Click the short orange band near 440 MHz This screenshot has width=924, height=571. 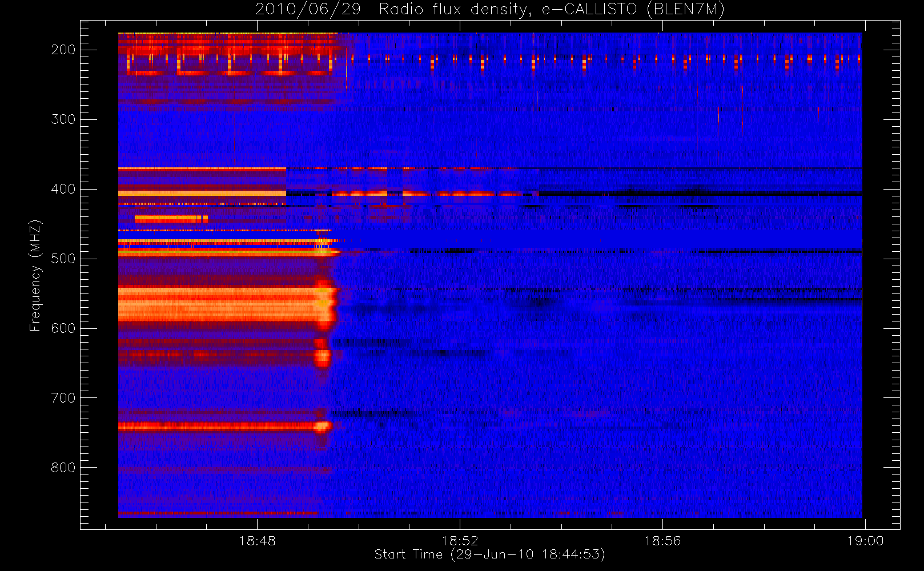tap(171, 218)
